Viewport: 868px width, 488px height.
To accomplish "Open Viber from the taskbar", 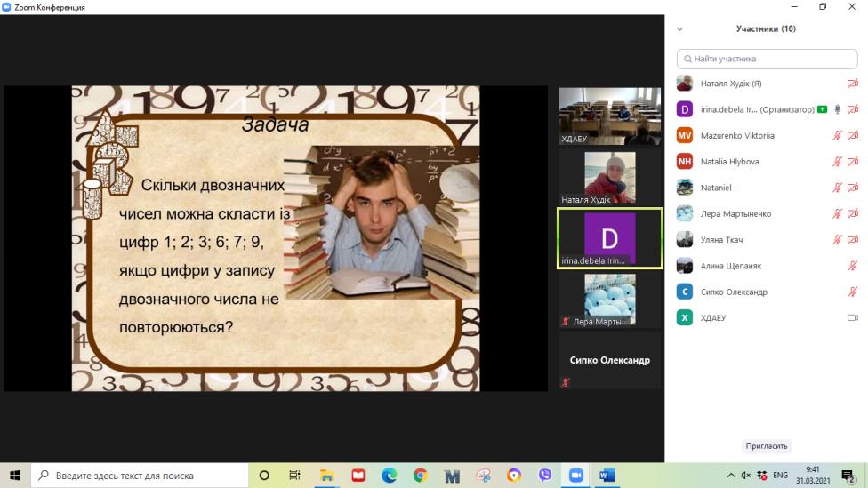I will pos(544,476).
